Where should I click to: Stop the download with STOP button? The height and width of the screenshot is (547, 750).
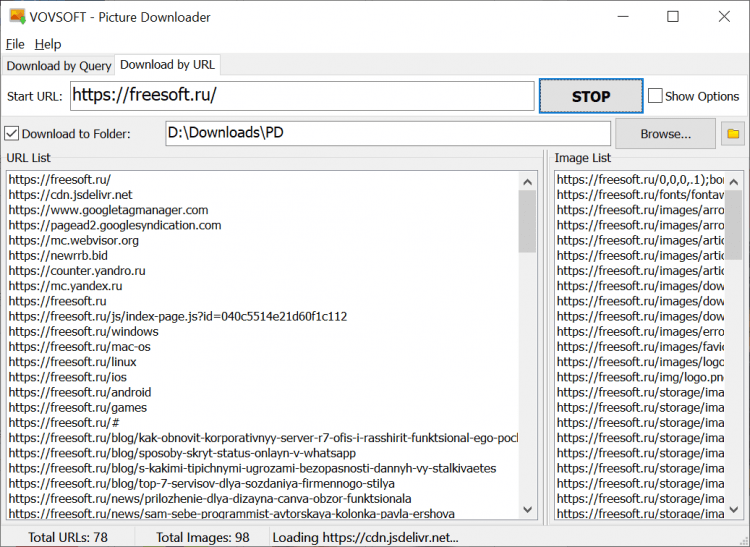pyautogui.click(x=591, y=96)
